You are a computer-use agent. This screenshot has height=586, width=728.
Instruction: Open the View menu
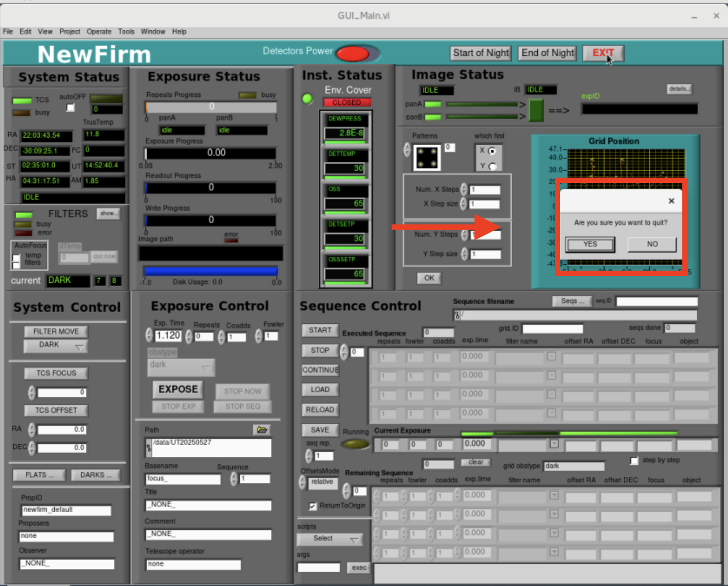click(45, 31)
